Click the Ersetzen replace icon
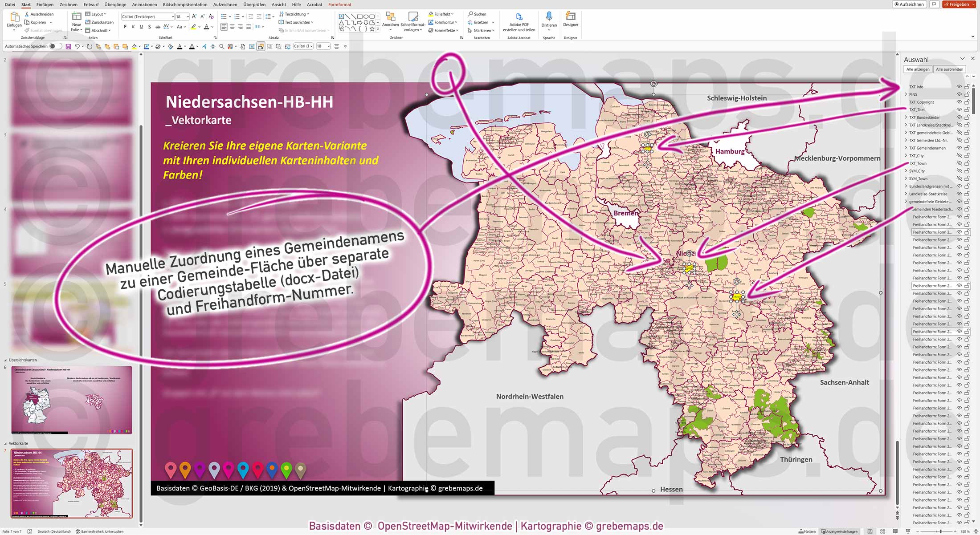The image size is (980, 535). point(470,22)
